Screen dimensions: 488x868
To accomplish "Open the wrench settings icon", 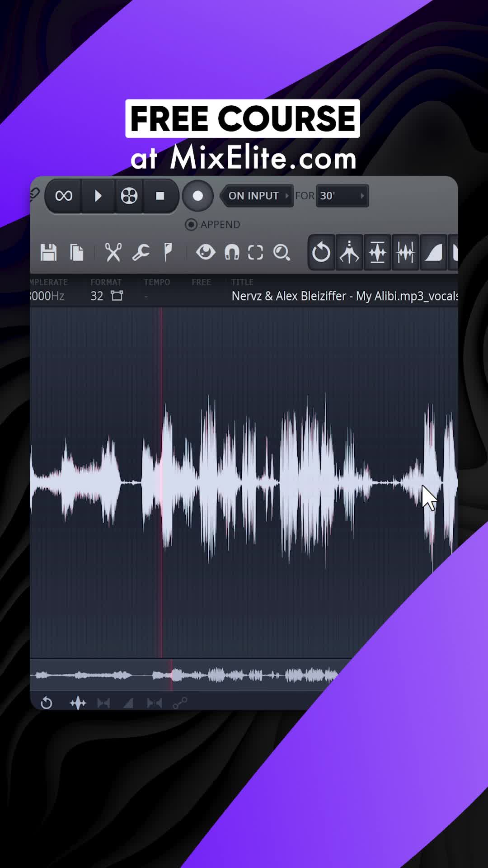I will coord(141,252).
